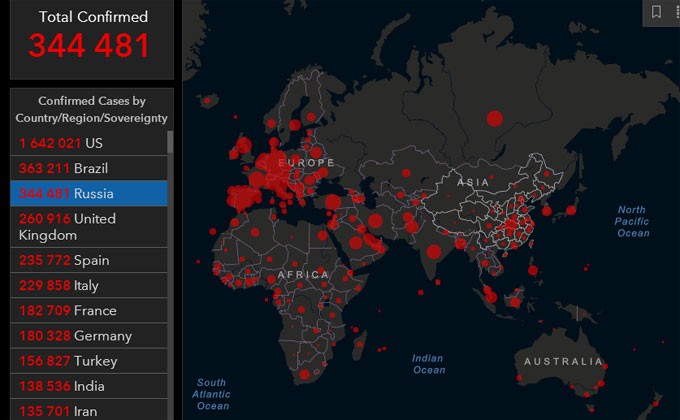Select Brazil in the confirmed cases list
Screen dimensions: 680x420
coord(88,168)
